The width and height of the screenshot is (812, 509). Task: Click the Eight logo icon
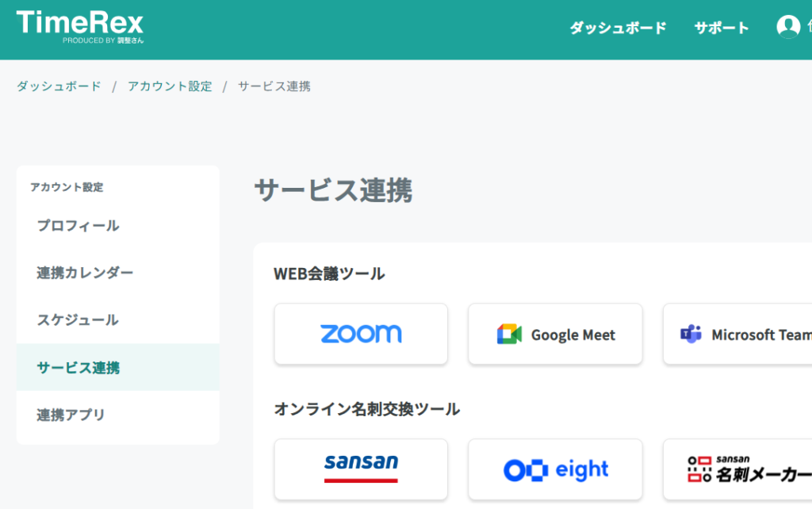click(526, 470)
